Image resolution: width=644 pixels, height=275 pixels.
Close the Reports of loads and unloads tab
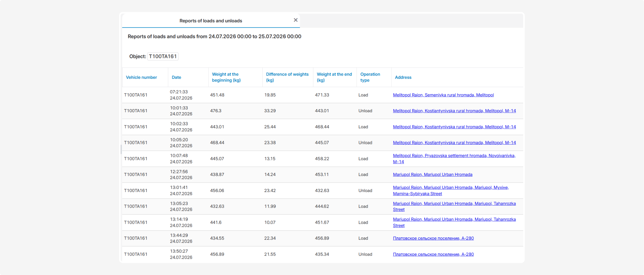(296, 20)
